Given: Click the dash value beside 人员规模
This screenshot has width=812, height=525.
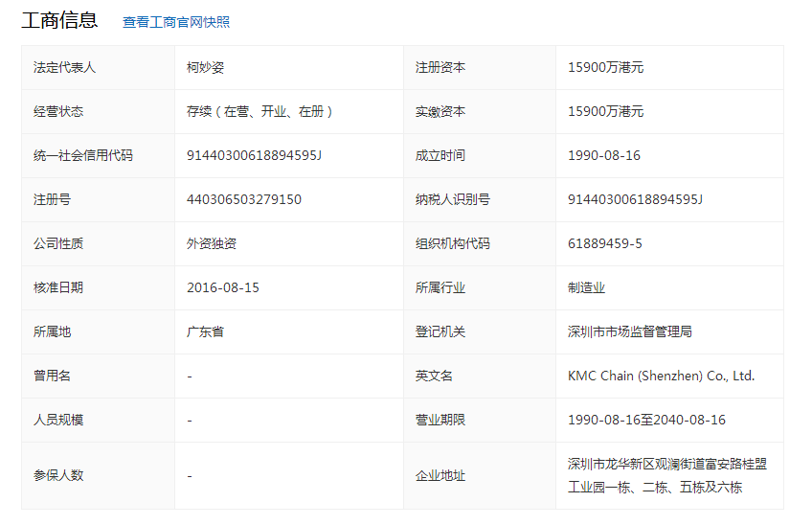Looking at the screenshot, I should 190,421.
